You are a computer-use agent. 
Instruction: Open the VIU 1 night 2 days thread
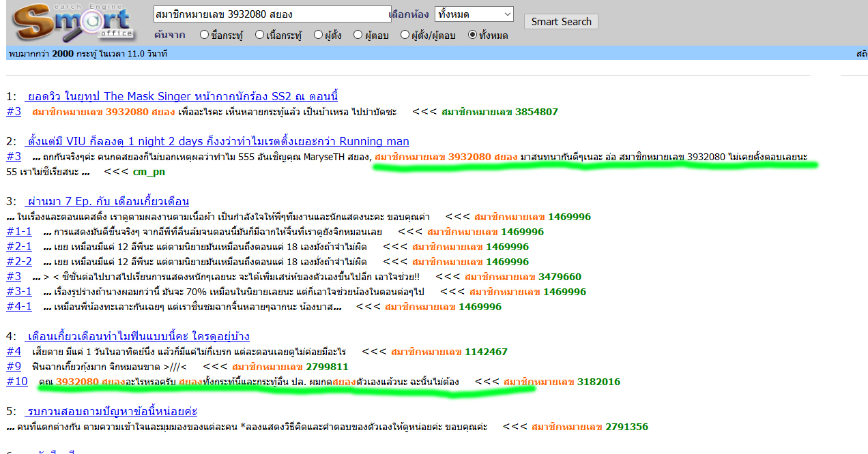point(217,141)
